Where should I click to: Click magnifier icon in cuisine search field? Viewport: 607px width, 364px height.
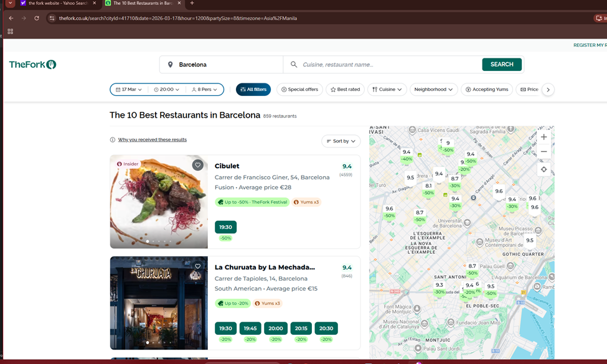pos(294,65)
